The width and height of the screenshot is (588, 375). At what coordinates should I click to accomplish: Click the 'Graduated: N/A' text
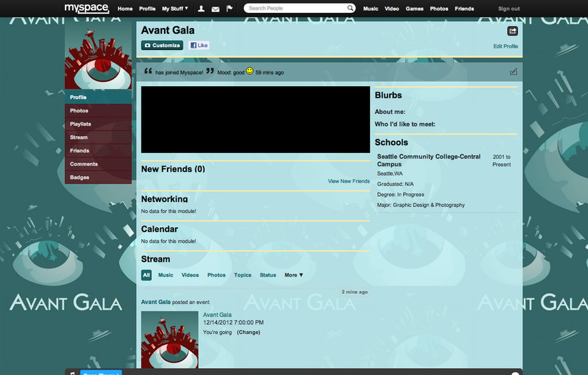pyautogui.click(x=395, y=184)
